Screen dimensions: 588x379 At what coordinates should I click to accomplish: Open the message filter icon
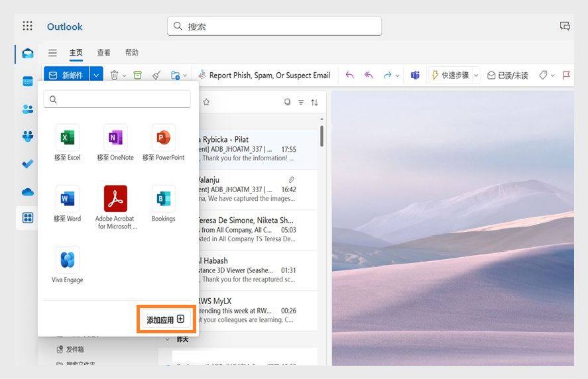point(301,102)
